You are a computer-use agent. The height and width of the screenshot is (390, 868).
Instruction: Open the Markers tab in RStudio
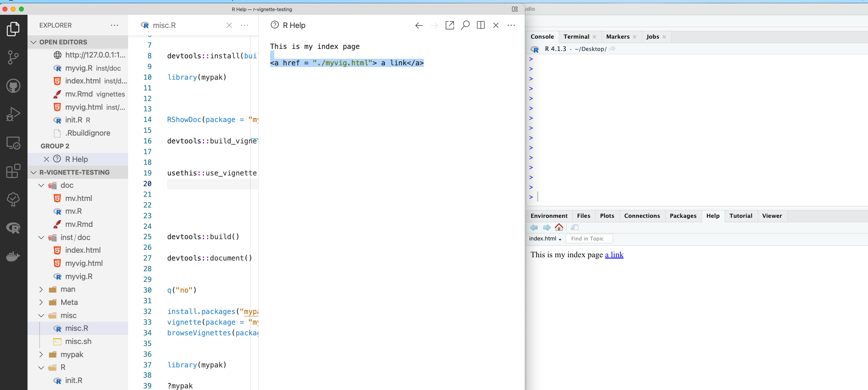tap(618, 37)
